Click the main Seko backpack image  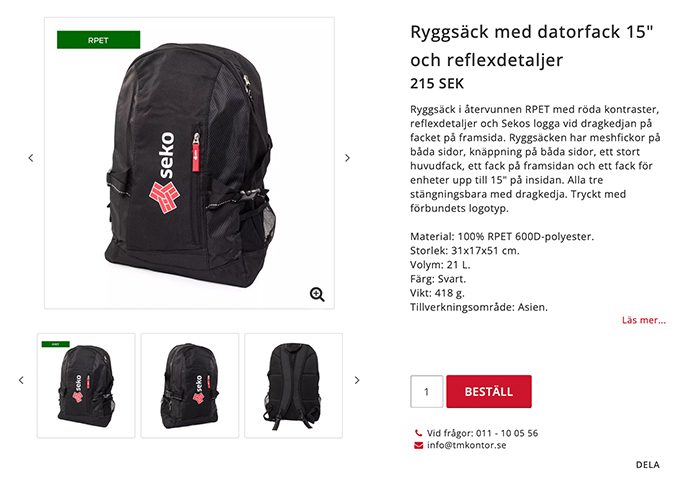pyautogui.click(x=189, y=163)
